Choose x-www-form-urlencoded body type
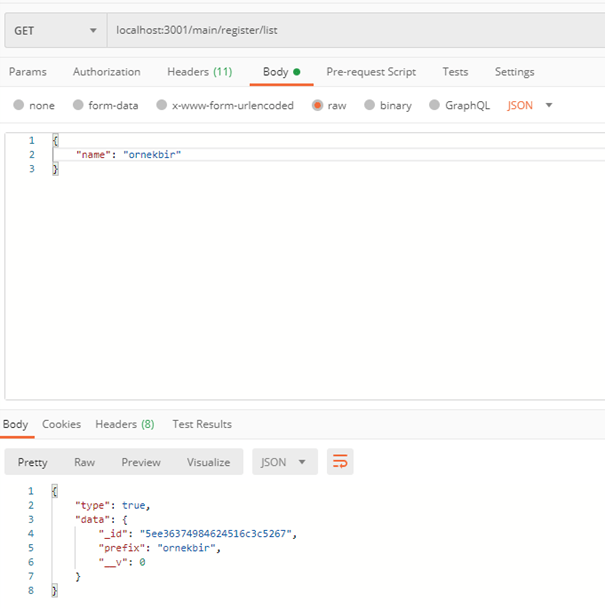The width and height of the screenshot is (605, 609). coord(162,105)
